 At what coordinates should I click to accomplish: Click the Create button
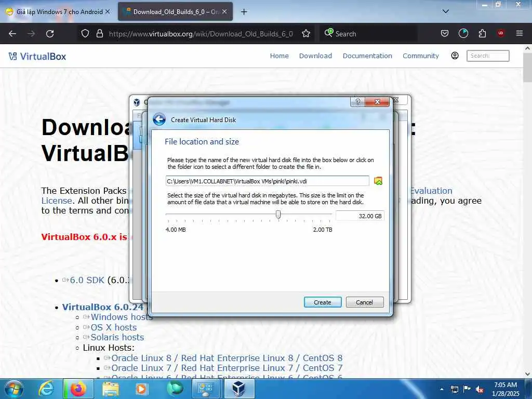pyautogui.click(x=322, y=302)
